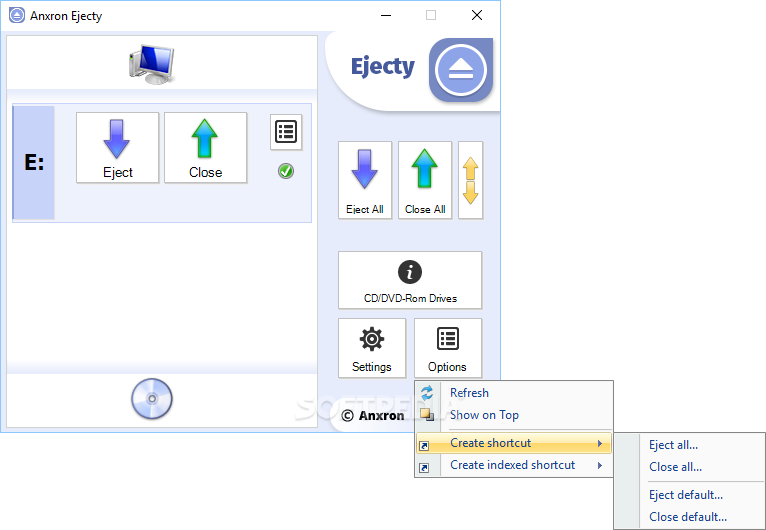
Task: Open CD/DVD-Rom Drives info
Action: point(410,280)
